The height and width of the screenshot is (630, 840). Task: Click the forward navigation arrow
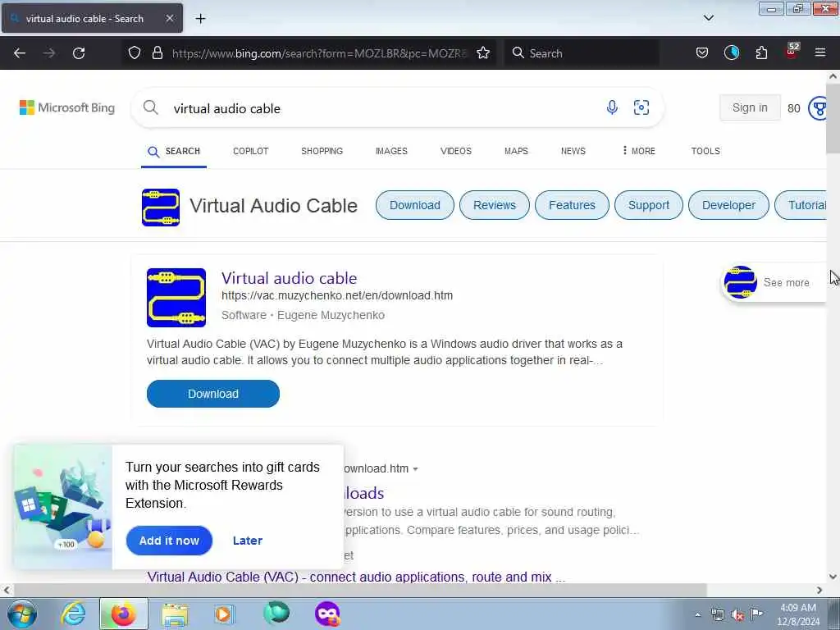(x=49, y=53)
